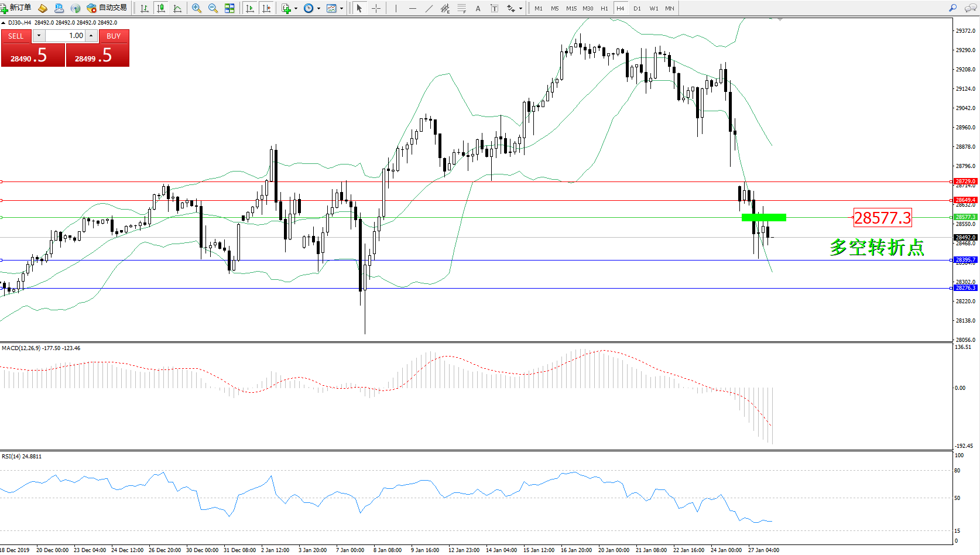This screenshot has width=980, height=555.
Task: Switch chart to bar chart mode
Action: pyautogui.click(x=145, y=8)
